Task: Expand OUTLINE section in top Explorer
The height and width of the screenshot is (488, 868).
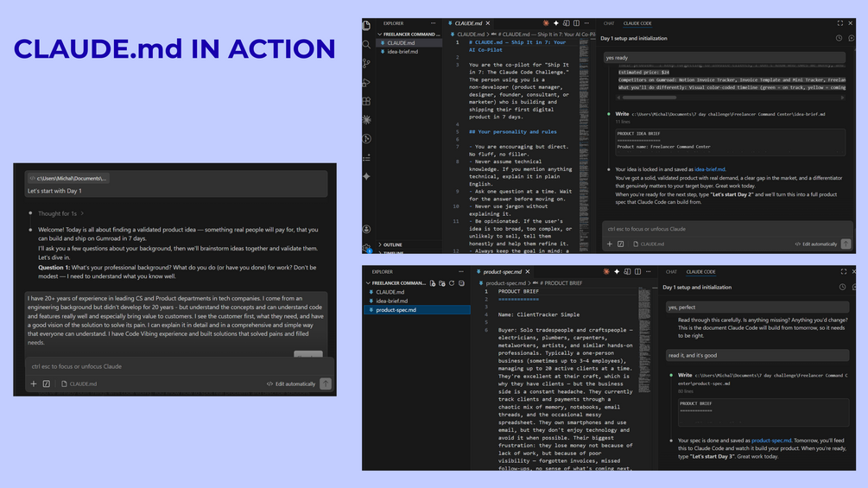Action: 391,244
